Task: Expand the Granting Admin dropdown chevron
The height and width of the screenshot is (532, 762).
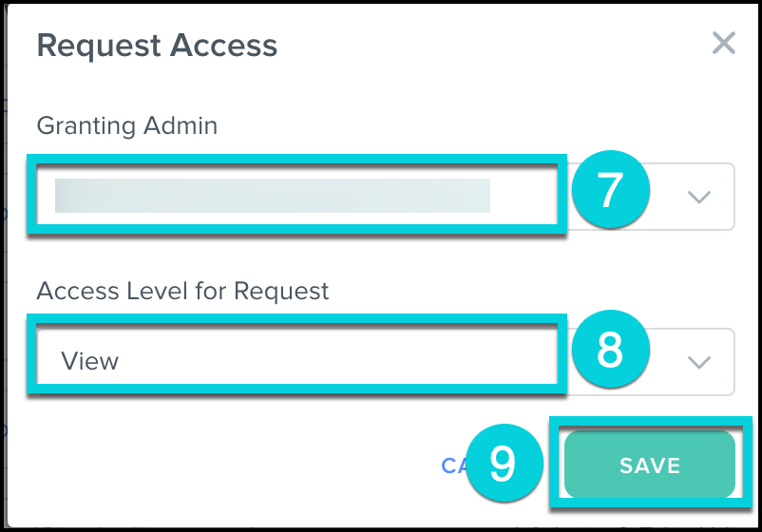Action: [699, 197]
